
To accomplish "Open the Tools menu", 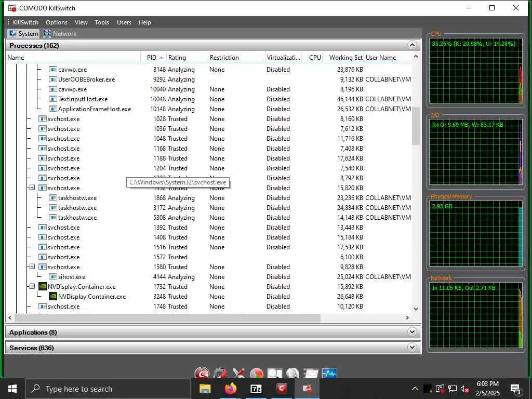I will (102, 22).
